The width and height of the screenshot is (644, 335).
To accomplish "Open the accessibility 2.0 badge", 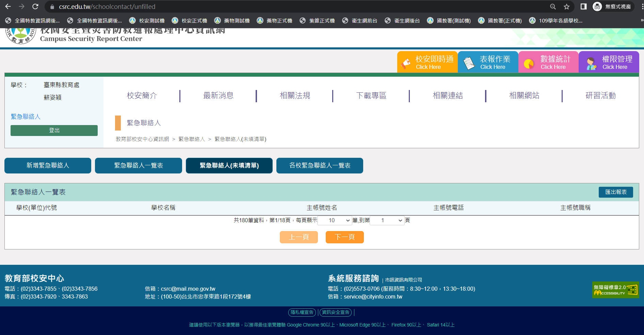I will (615, 290).
